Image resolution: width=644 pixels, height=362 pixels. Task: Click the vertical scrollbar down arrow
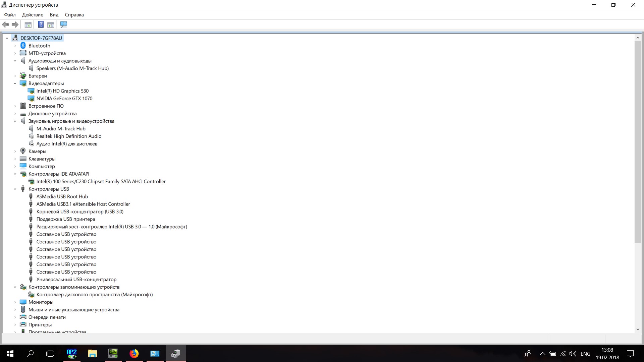pyautogui.click(x=638, y=329)
